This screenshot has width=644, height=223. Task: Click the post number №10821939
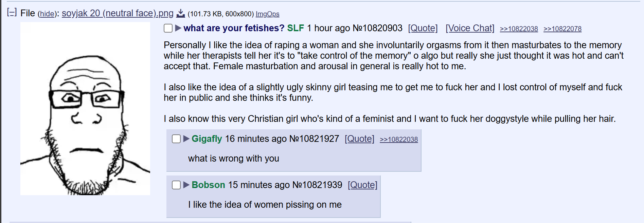click(x=317, y=185)
